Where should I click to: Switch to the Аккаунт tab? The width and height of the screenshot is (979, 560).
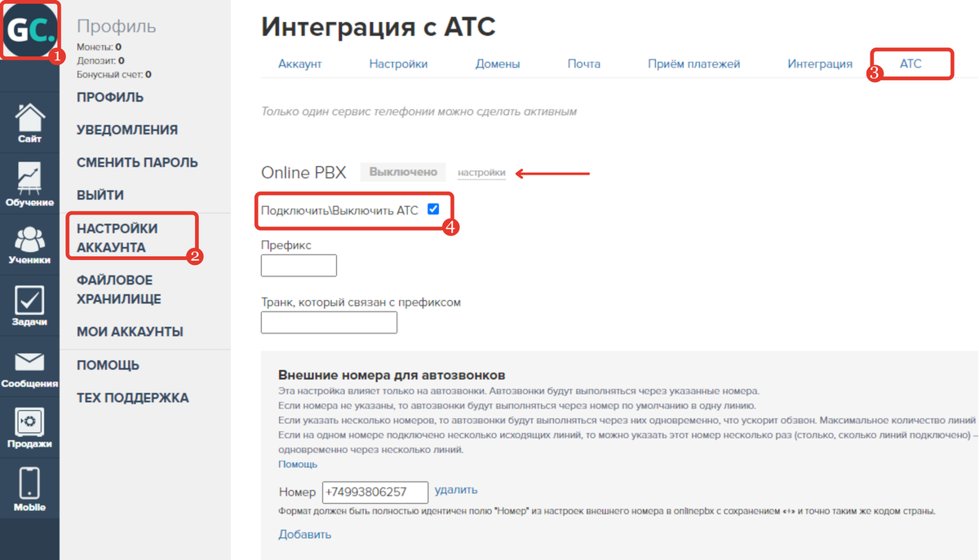(x=300, y=64)
